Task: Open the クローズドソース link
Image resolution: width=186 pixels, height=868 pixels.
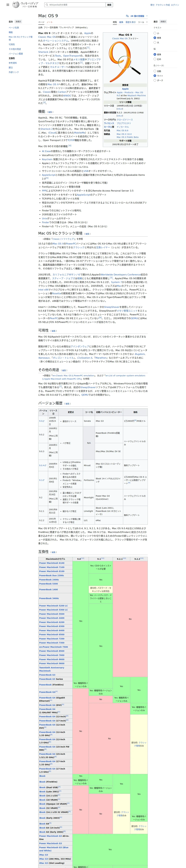Action: (x=125, y=120)
